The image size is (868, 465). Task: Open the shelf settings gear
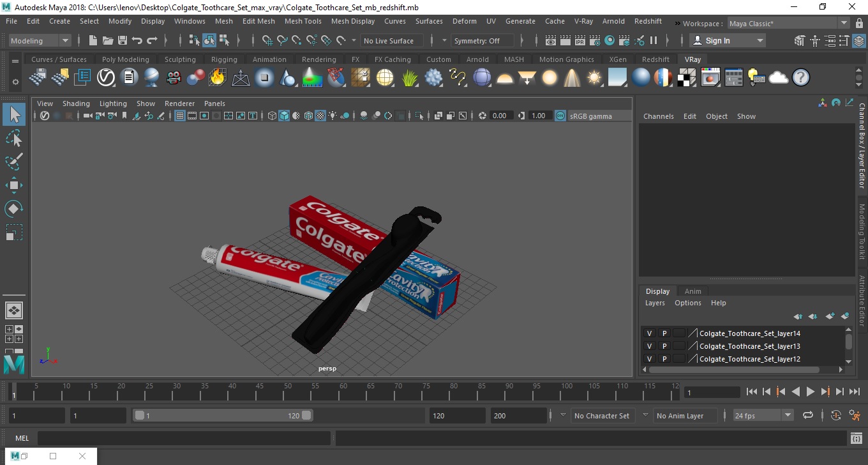(x=15, y=82)
